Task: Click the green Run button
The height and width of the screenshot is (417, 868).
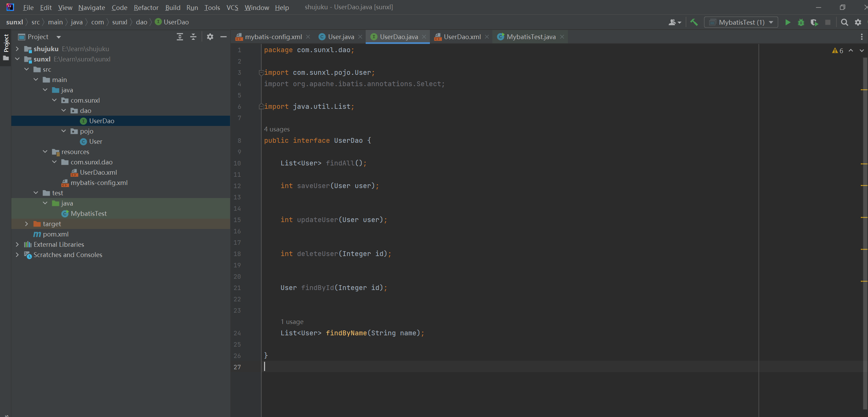Action: pyautogui.click(x=788, y=22)
